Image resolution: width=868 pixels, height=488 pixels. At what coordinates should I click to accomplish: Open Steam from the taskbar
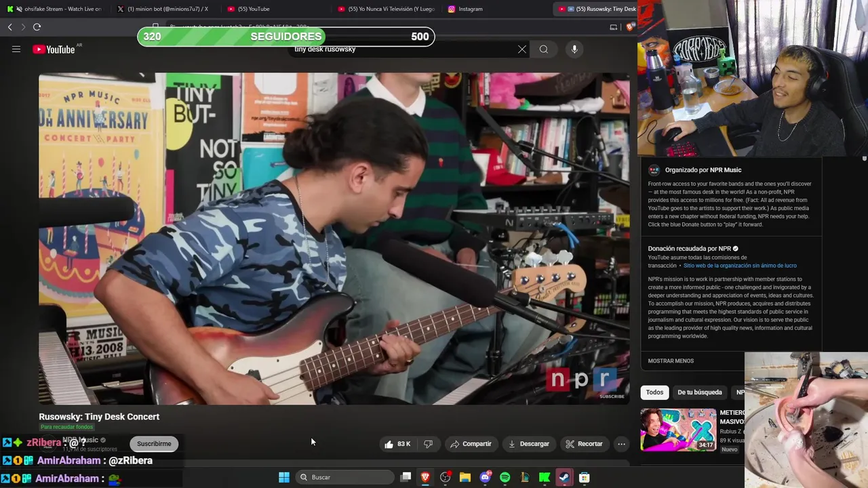(x=564, y=477)
